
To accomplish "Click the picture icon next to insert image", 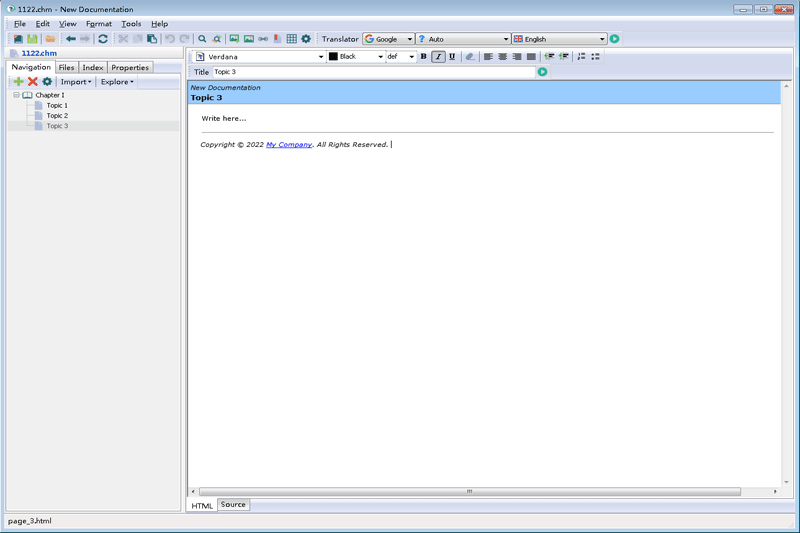I will point(248,39).
